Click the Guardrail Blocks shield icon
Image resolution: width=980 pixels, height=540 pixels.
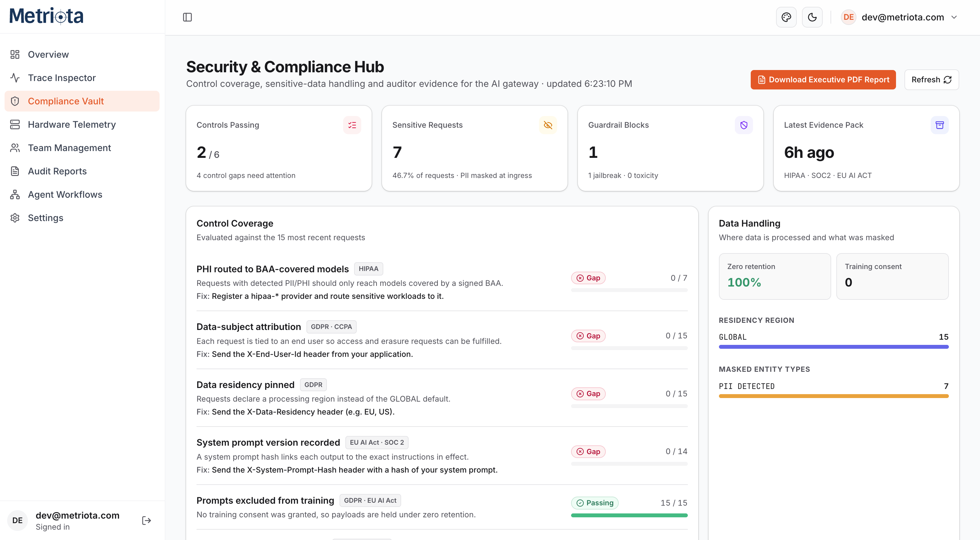[744, 125]
